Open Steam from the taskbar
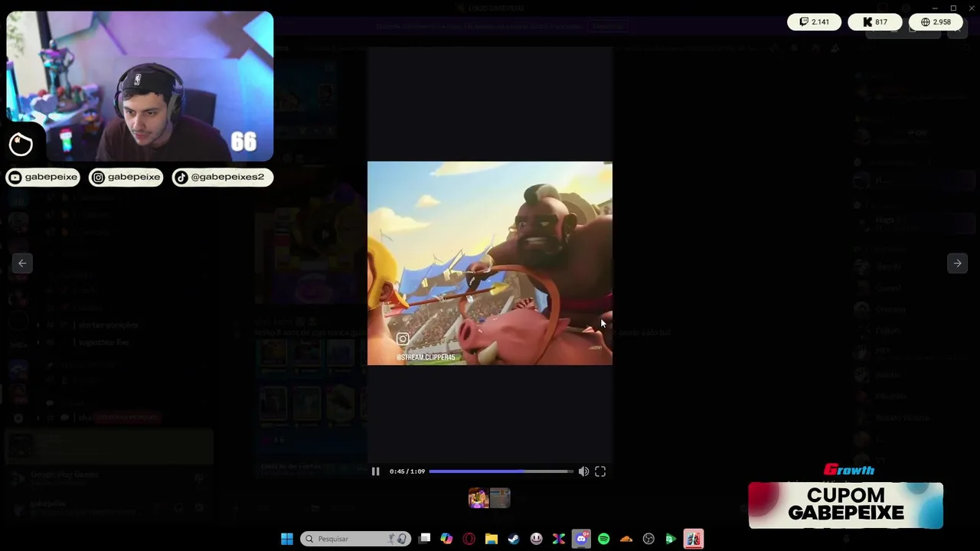Viewport: 980px width, 551px height. tap(514, 539)
